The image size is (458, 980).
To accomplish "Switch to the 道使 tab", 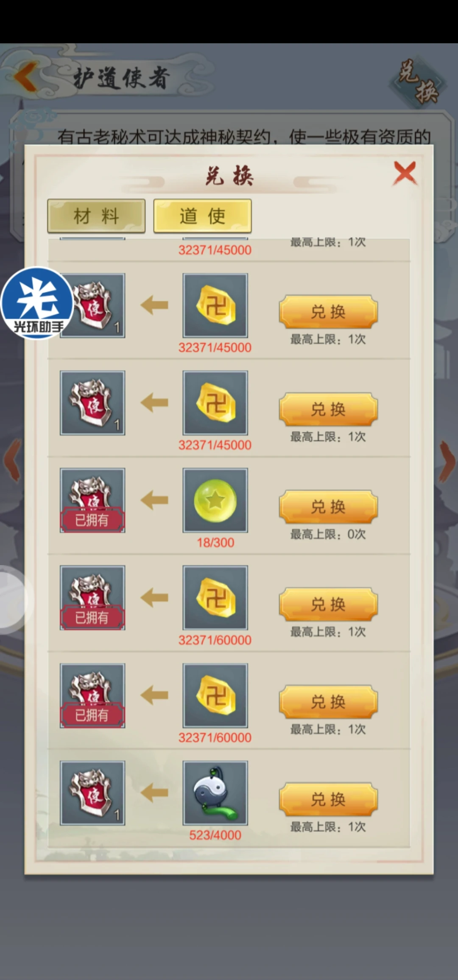I will coord(202,216).
